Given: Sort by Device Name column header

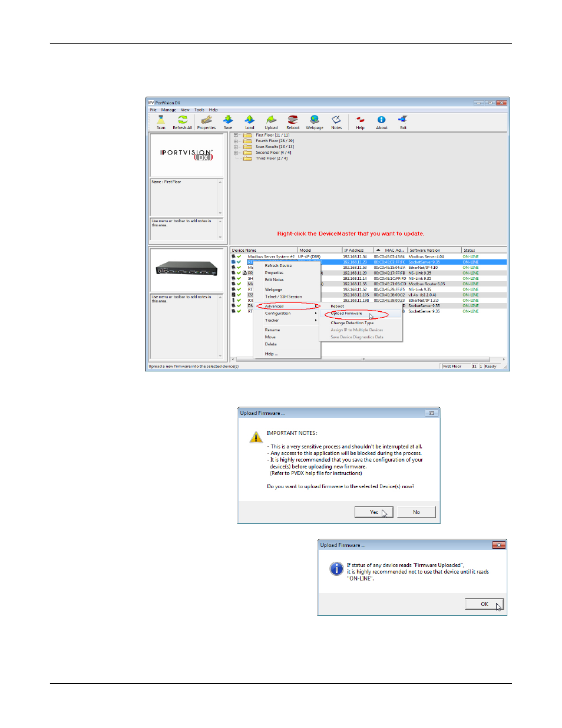Looking at the screenshot, I should coord(263,250).
